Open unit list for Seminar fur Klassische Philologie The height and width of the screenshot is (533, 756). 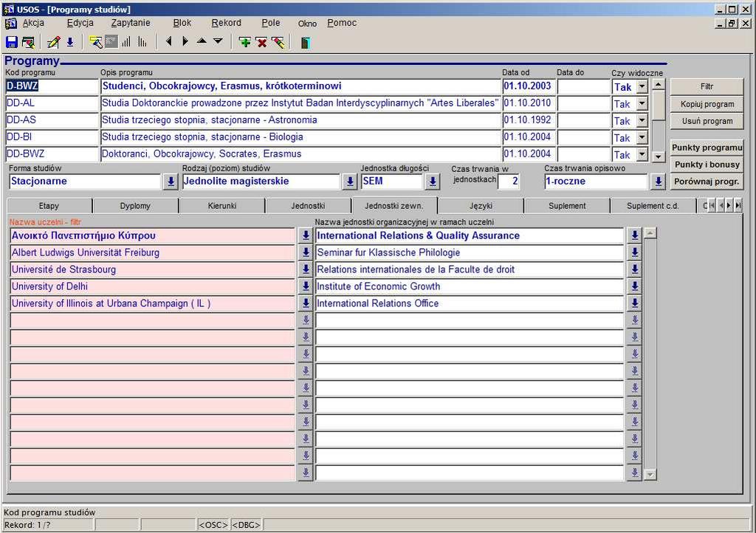(635, 252)
